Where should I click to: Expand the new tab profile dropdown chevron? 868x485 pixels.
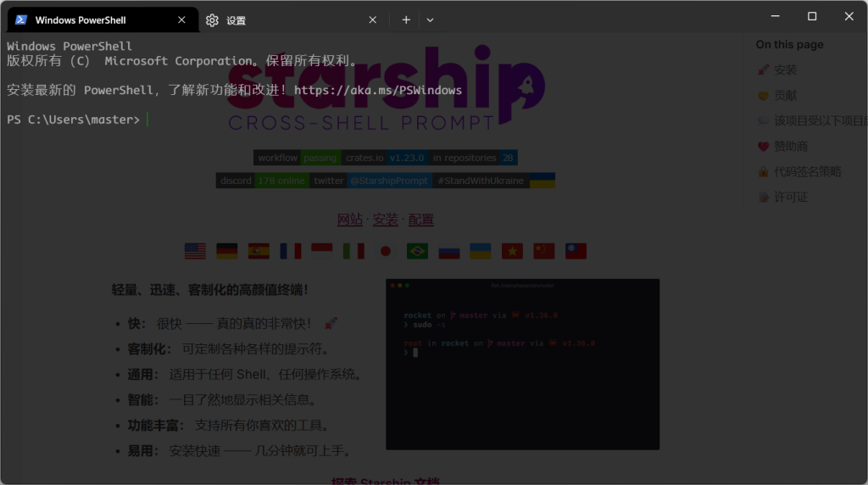click(430, 20)
